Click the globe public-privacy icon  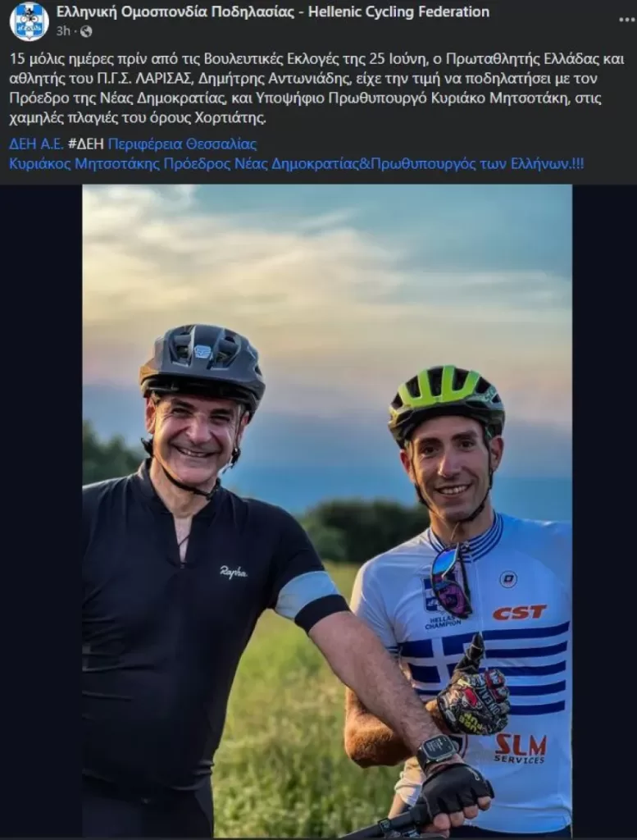[86, 31]
